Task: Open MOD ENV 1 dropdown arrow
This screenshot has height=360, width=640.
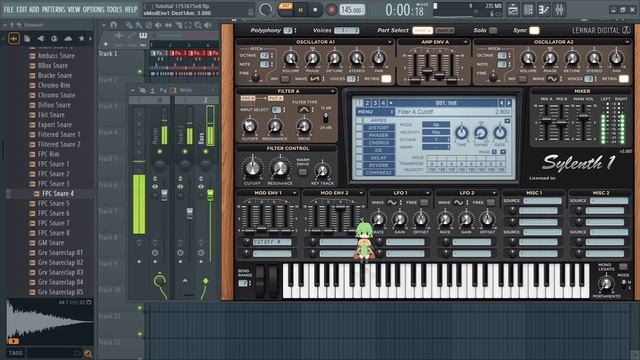Action: click(294, 193)
